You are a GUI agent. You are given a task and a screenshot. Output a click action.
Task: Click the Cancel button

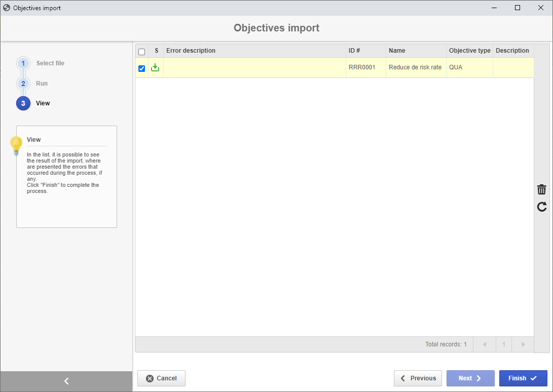point(161,378)
